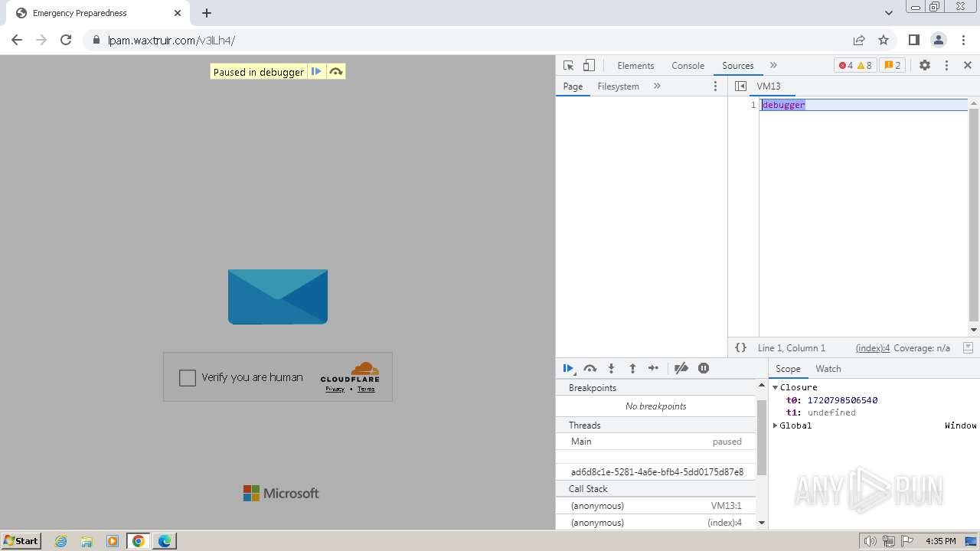
Task: Switch to the Console tab
Action: [x=688, y=66]
